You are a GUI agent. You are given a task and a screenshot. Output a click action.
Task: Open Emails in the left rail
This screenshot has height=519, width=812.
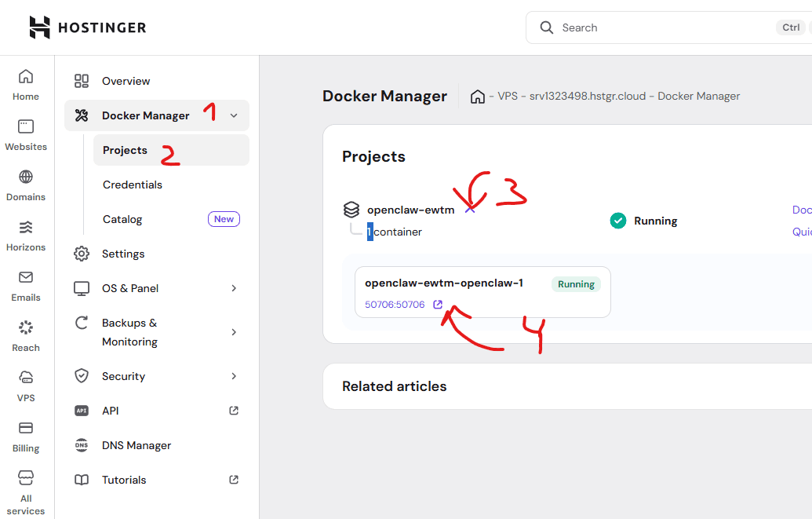coord(26,287)
